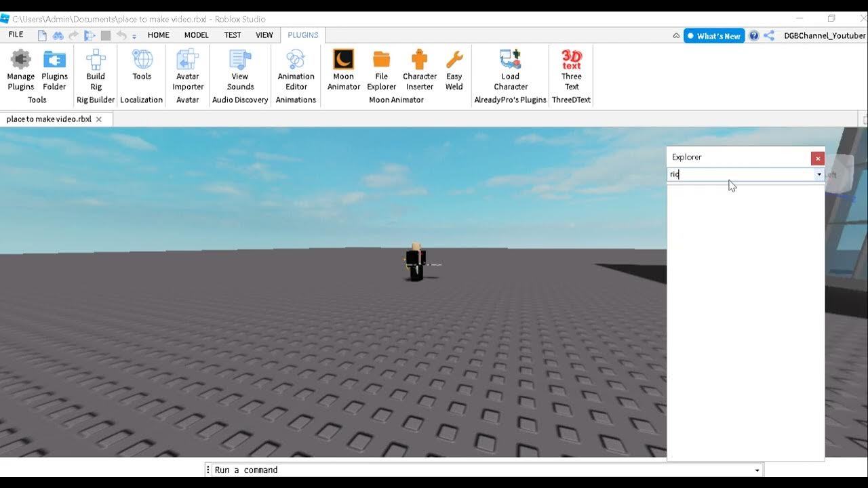Switch to the VIEW tab
This screenshot has height=488, width=868.
point(264,35)
